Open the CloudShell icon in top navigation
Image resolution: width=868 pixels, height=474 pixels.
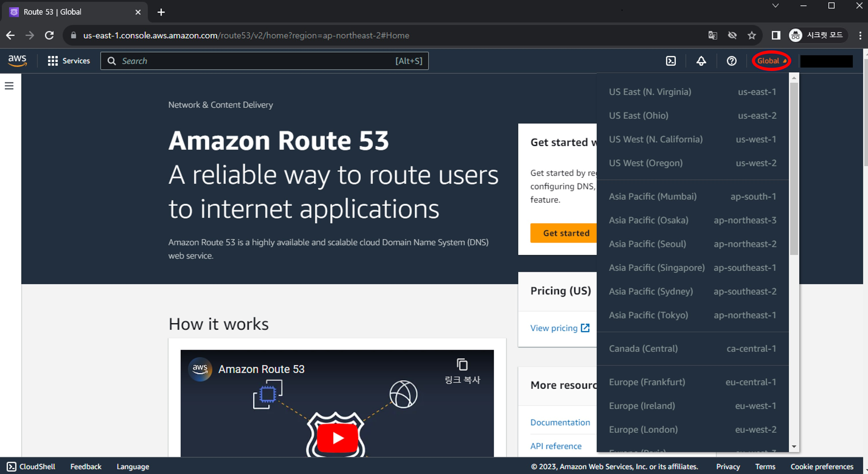tap(671, 61)
